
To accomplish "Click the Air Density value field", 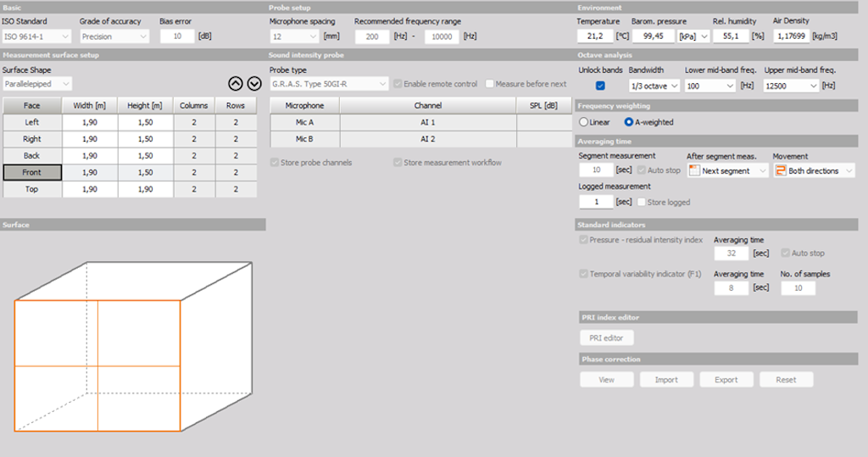I will coord(791,36).
